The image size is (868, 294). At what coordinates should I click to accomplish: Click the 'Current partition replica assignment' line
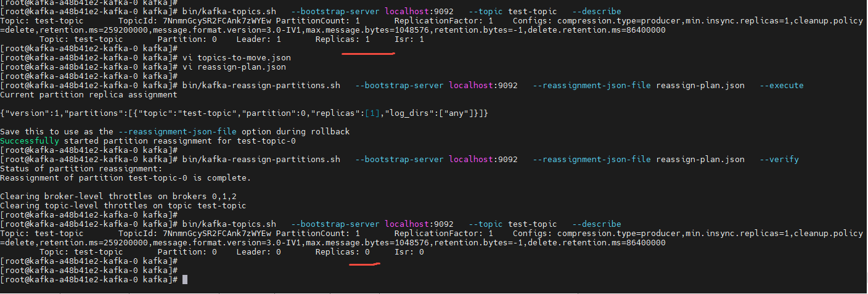click(89, 95)
